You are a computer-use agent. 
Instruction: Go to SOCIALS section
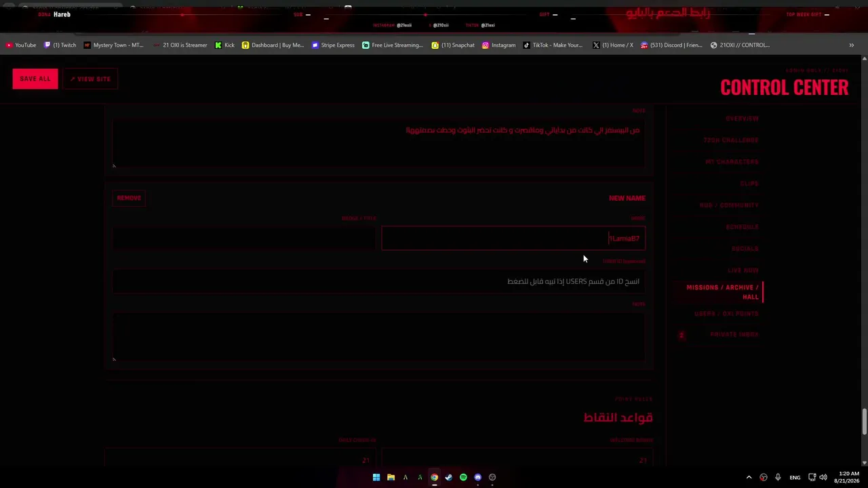[745, 249]
